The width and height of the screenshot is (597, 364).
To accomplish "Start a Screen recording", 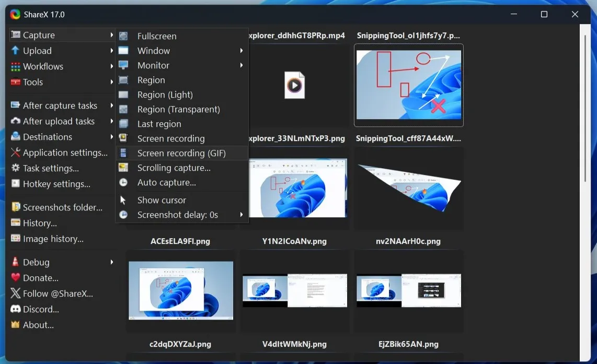I will (x=171, y=138).
